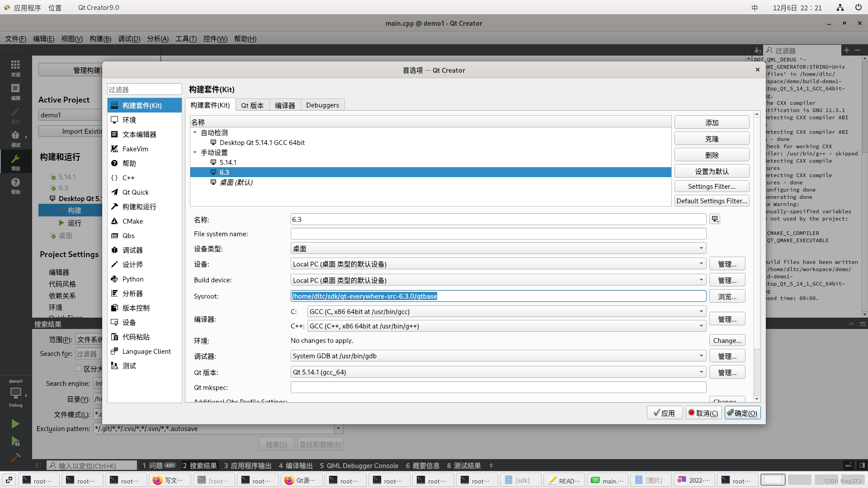This screenshot has height=488, width=868.
Task: Select Language Client settings category
Action: click(146, 352)
